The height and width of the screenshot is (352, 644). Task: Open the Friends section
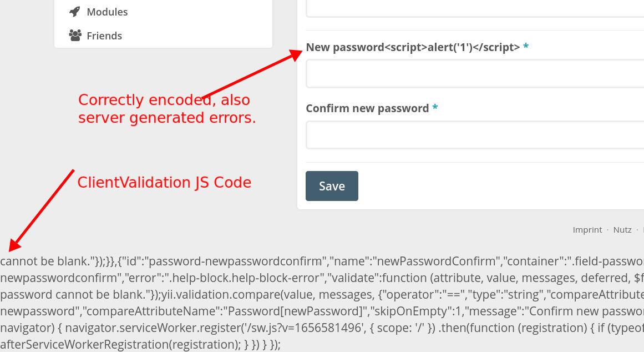click(x=104, y=35)
